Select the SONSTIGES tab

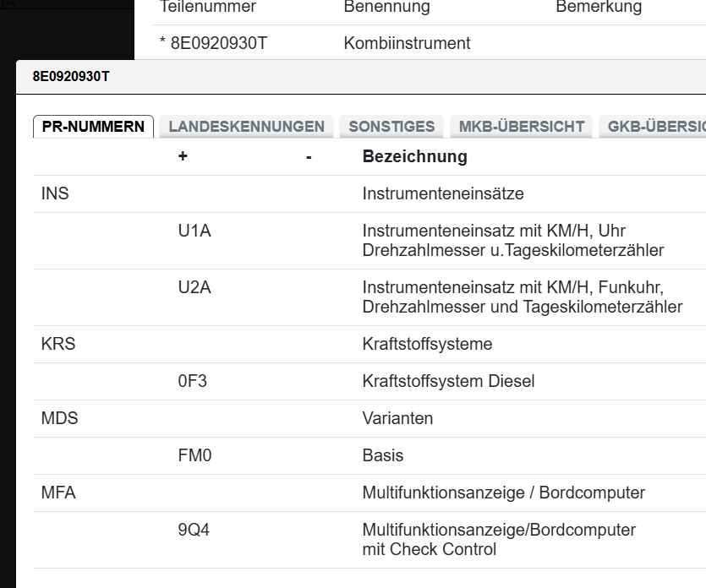(391, 127)
